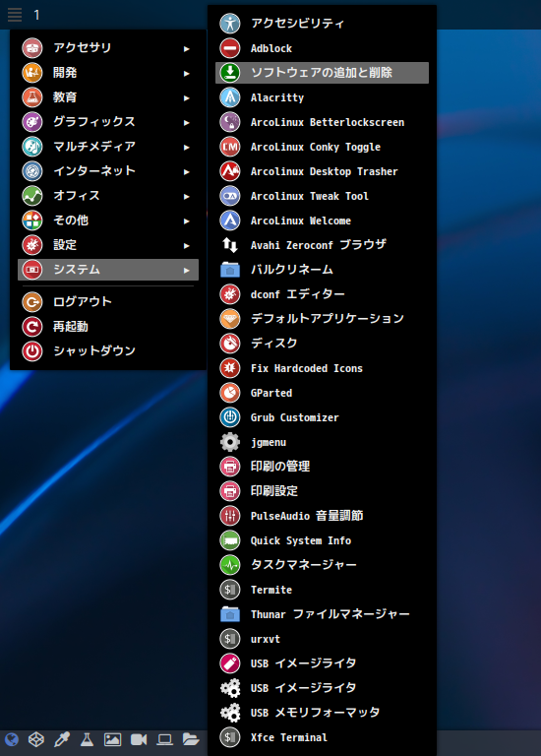Open dconf エディター icon
The image size is (541, 756).
click(230, 294)
